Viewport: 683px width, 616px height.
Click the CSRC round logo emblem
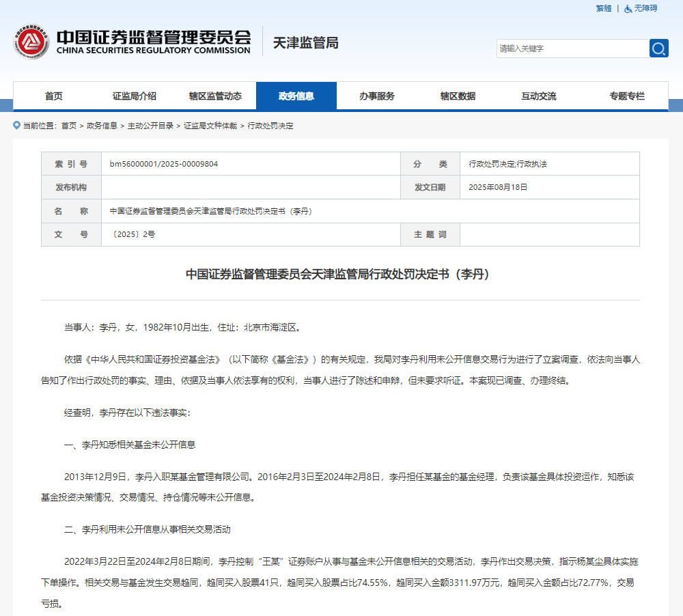pos(31,42)
